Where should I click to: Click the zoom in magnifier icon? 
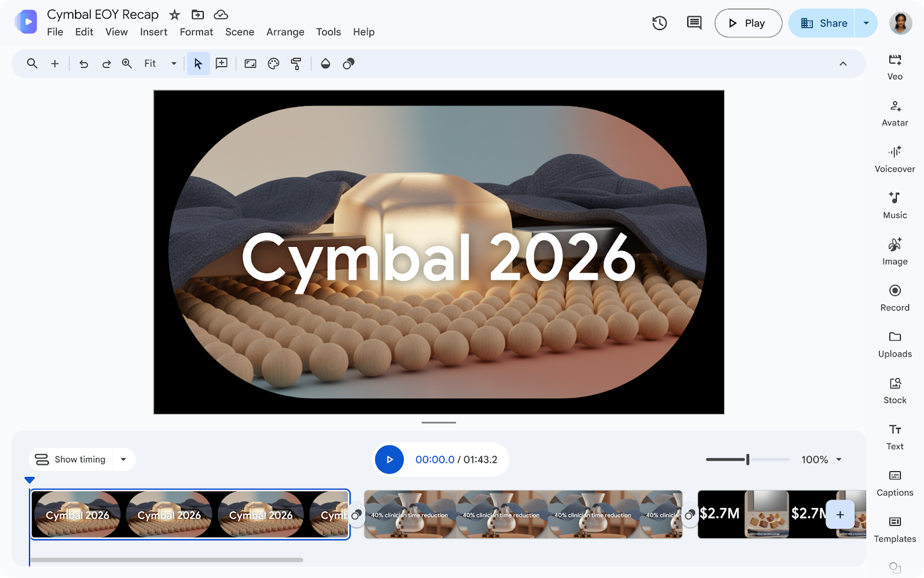pos(127,64)
